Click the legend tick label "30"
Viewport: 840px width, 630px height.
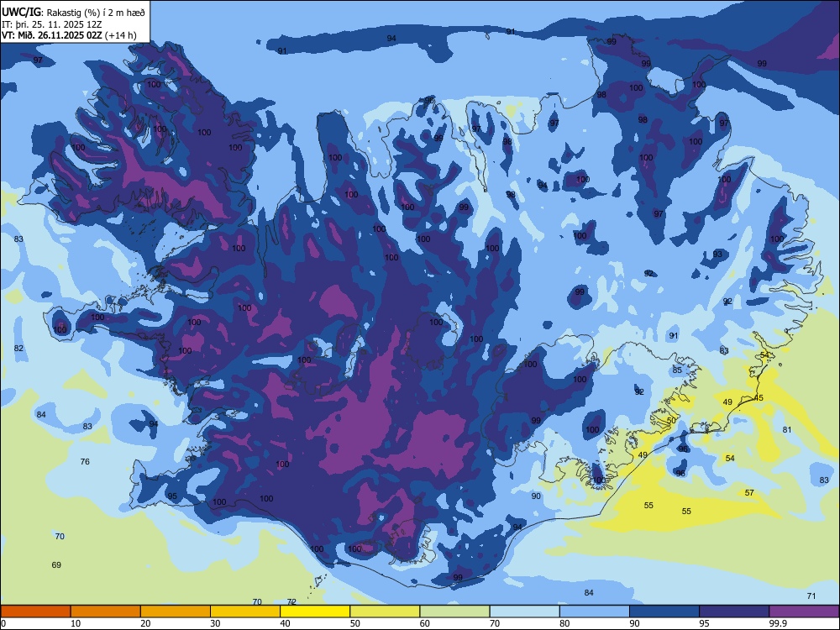pos(215,623)
